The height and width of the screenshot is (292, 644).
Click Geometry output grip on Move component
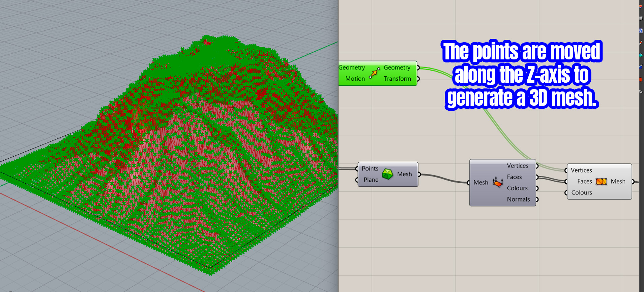418,68
